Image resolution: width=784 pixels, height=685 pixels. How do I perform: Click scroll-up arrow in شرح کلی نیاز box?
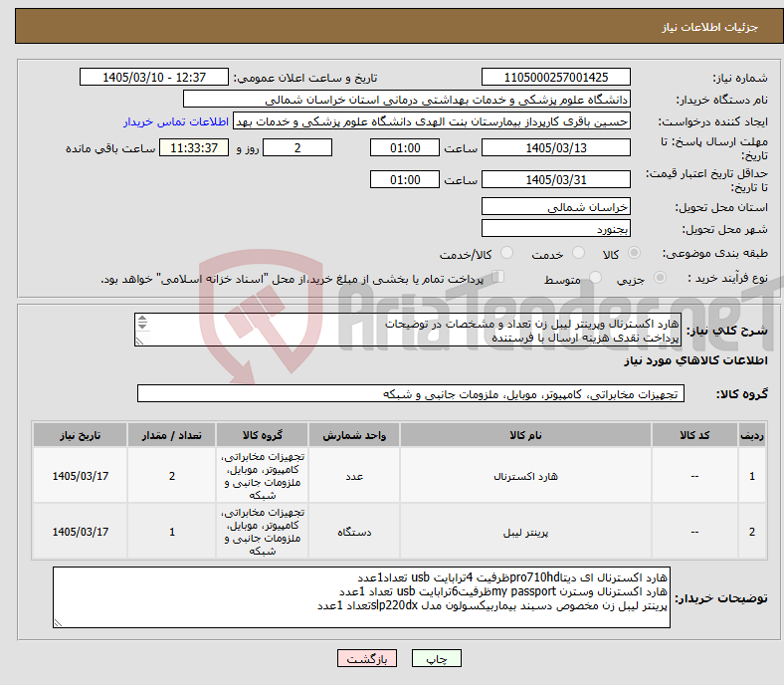pos(142,319)
